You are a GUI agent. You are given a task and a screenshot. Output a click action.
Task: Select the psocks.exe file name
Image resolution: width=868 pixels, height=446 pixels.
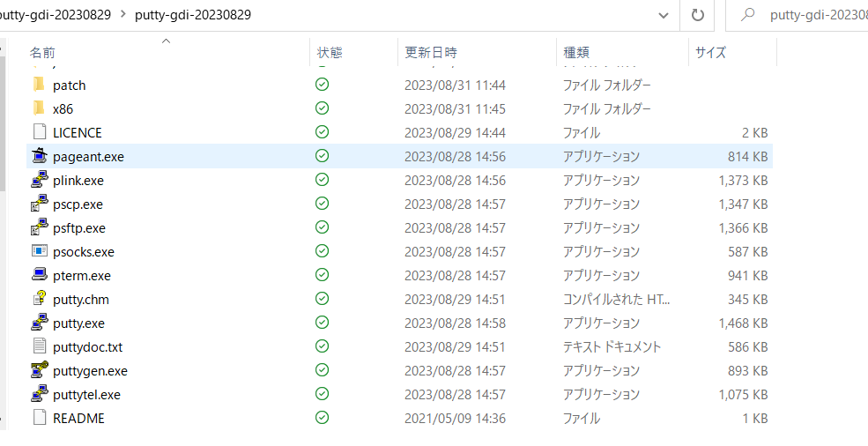tap(84, 252)
